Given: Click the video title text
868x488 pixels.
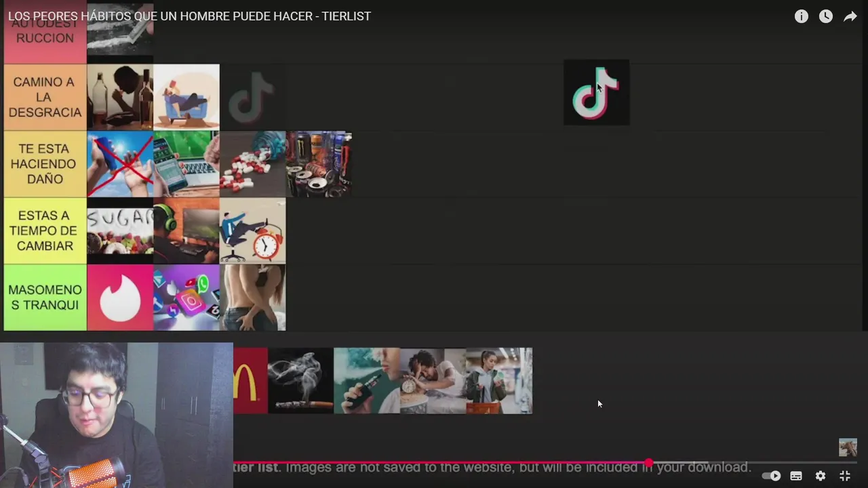Looking at the screenshot, I should pos(189,16).
